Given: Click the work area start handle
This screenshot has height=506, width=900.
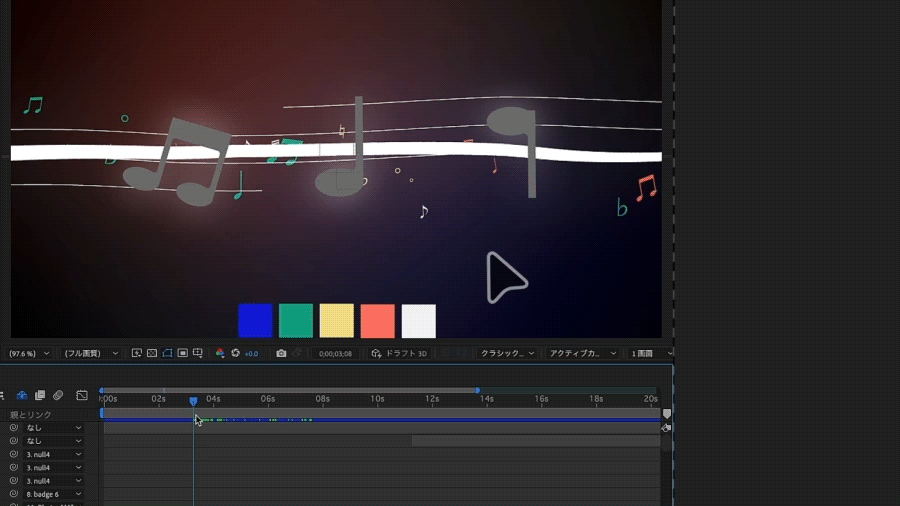Looking at the screenshot, I should pos(102,390).
